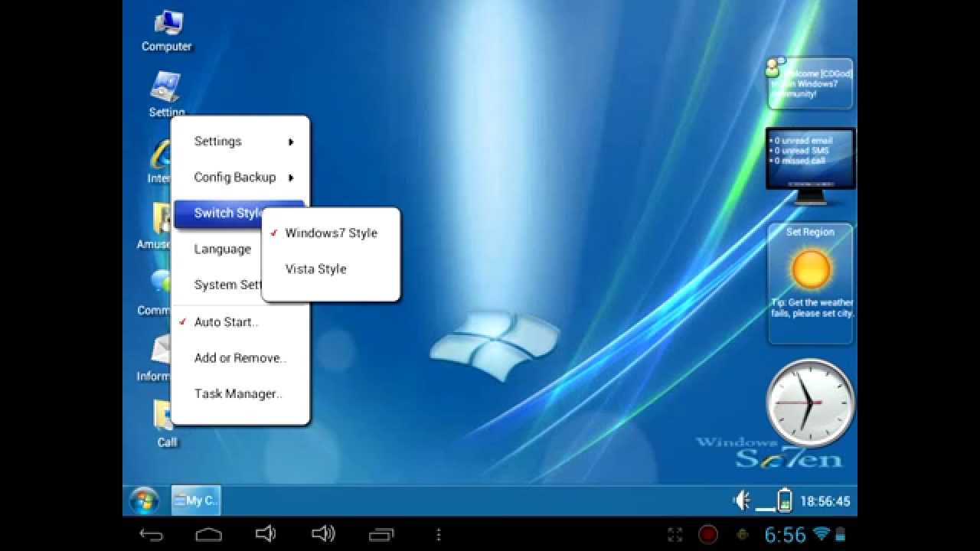Image resolution: width=980 pixels, height=551 pixels.
Task: Click the sun weather icon in widget
Action: 811,269
